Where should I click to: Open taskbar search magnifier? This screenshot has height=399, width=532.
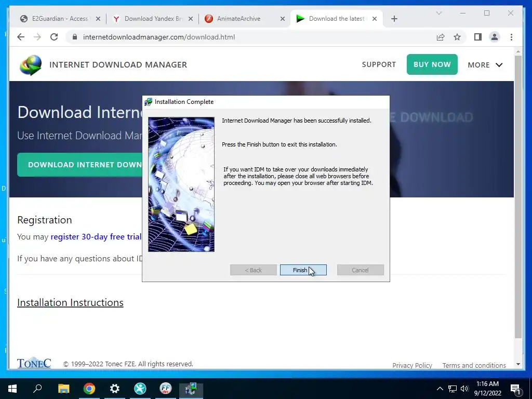click(x=37, y=389)
